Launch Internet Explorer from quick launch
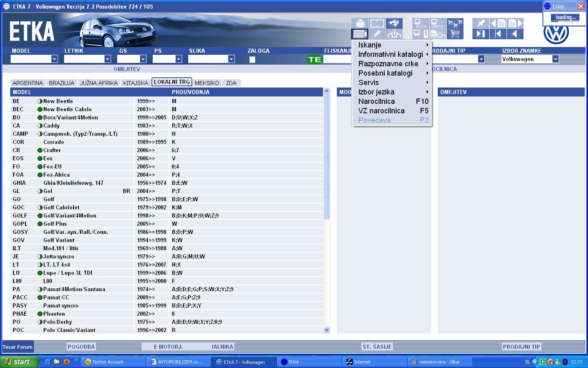The height and width of the screenshot is (368, 588). 48,362
